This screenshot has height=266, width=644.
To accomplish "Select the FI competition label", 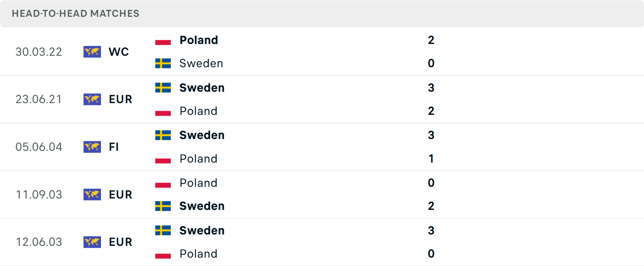I will tap(114, 147).
